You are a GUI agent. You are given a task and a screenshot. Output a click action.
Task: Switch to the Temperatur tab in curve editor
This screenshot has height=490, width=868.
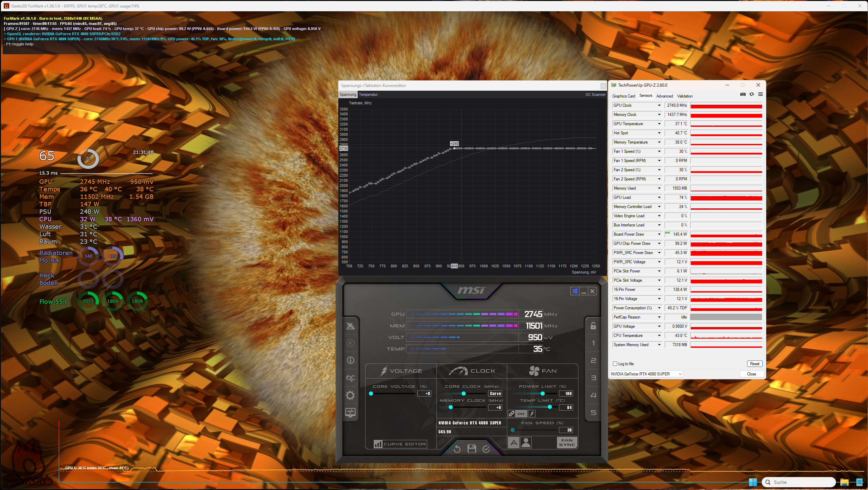(368, 94)
